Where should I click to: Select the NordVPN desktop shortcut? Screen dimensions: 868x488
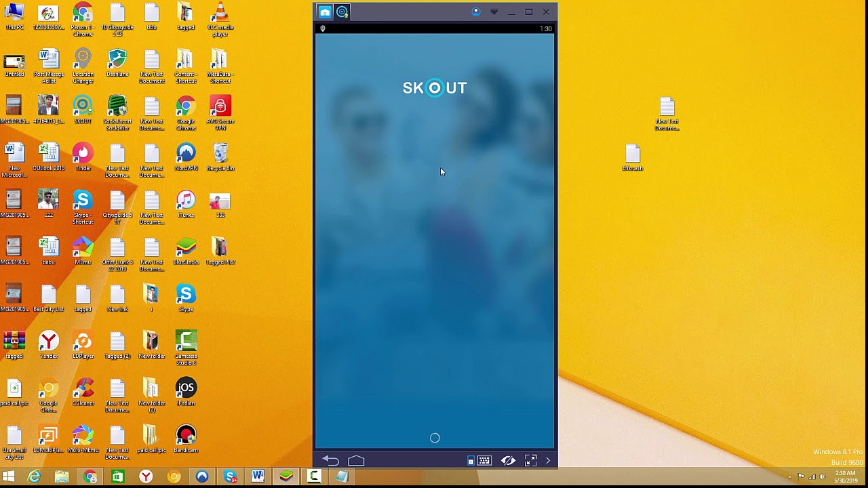click(x=186, y=157)
